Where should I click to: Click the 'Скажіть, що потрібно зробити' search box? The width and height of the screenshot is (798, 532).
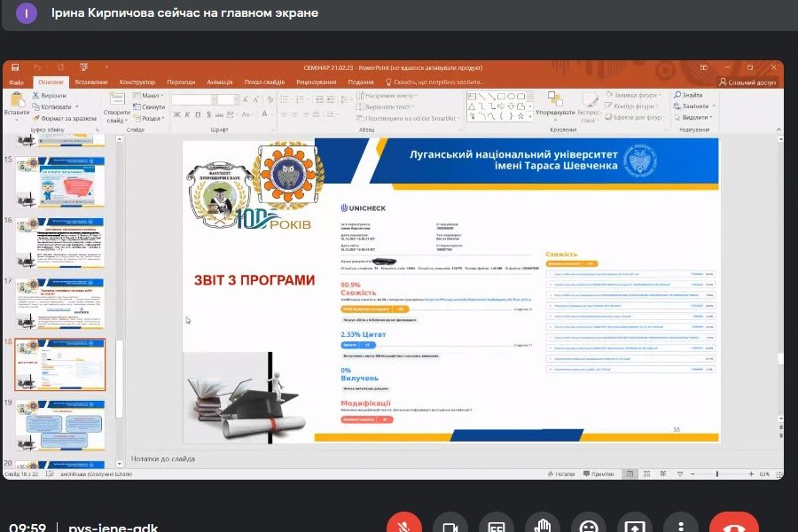pos(434,82)
